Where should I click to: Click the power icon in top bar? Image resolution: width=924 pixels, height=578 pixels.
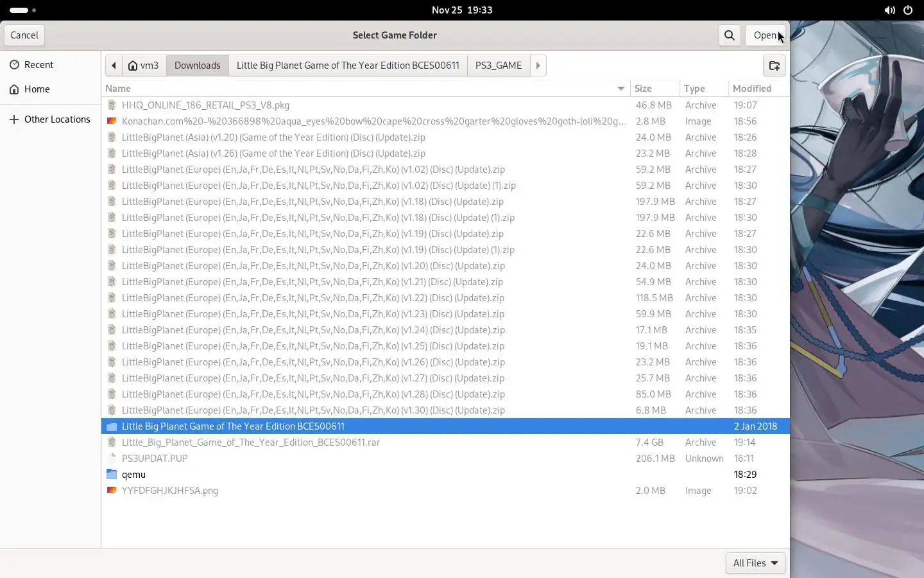click(908, 10)
